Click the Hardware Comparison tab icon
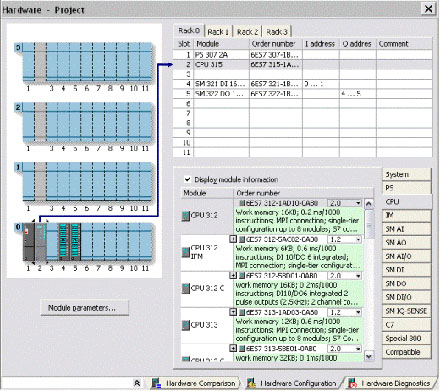The height and width of the screenshot is (391, 440). 156,383
